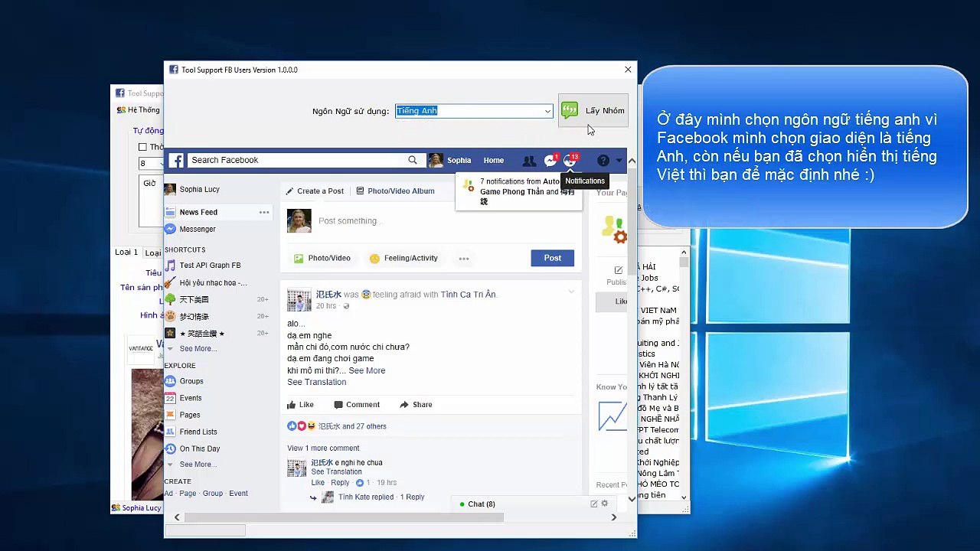Click the horizontal scrollbar thumb
Screen dimensions: 980x551
(x=344, y=517)
